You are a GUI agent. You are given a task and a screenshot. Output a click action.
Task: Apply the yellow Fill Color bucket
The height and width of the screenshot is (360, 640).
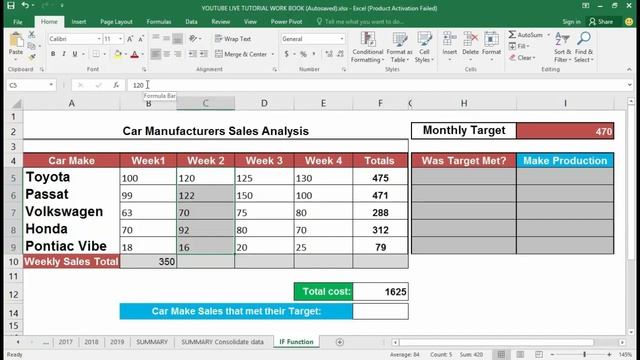coord(118,54)
